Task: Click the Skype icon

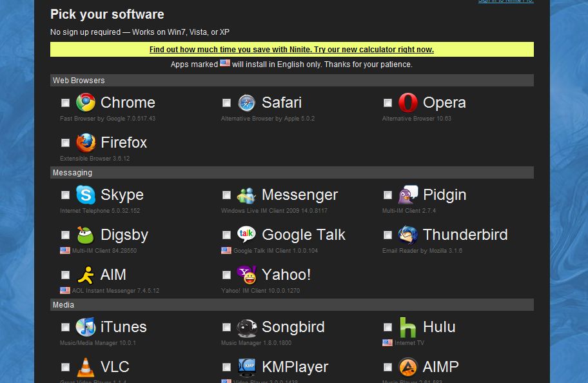Action: point(86,195)
